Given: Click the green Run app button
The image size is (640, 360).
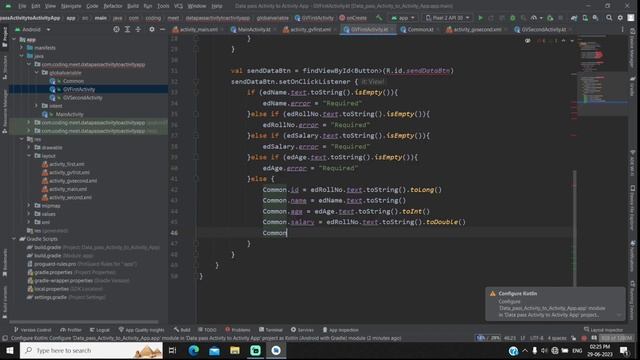Looking at the screenshot, I should coord(480,18).
